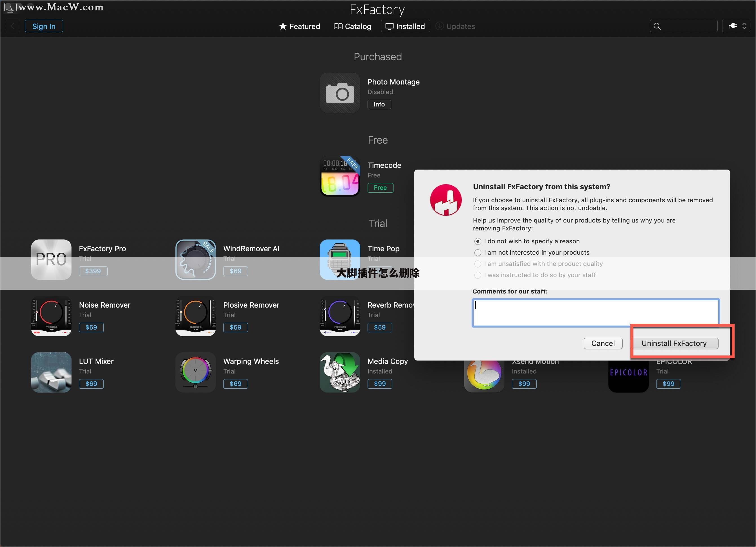Switch to the Catalog tab
The height and width of the screenshot is (547, 756).
tap(352, 26)
